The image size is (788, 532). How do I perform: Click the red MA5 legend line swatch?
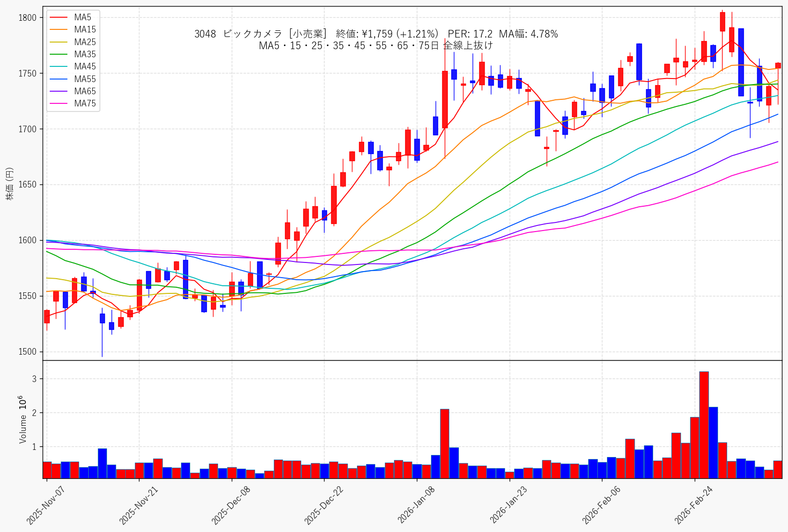(x=59, y=18)
